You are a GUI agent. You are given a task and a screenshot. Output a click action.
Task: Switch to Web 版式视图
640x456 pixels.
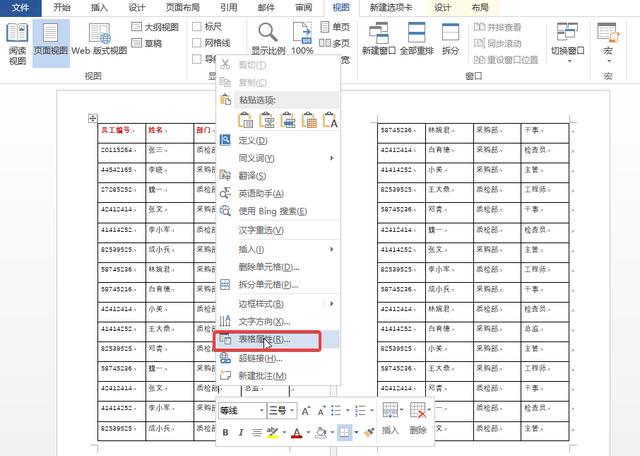99,40
